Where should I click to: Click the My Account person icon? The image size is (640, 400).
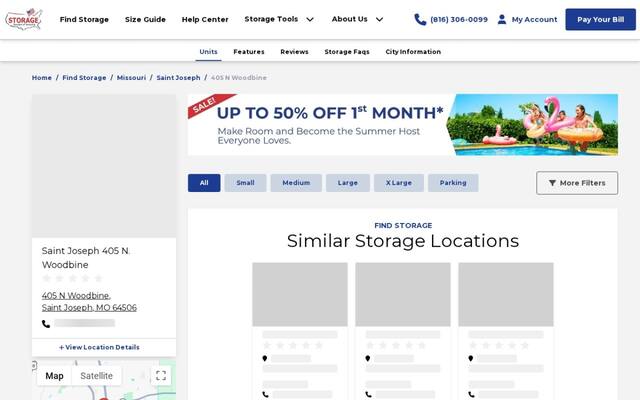point(502,19)
